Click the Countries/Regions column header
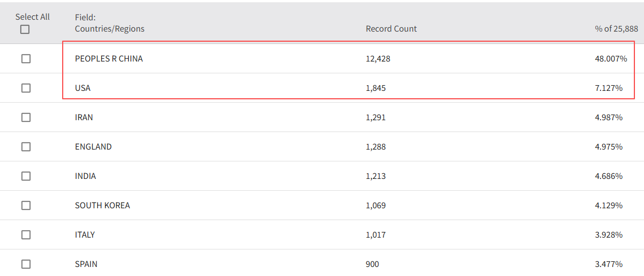Image resolution: width=644 pixels, height=276 pixels. [110, 29]
